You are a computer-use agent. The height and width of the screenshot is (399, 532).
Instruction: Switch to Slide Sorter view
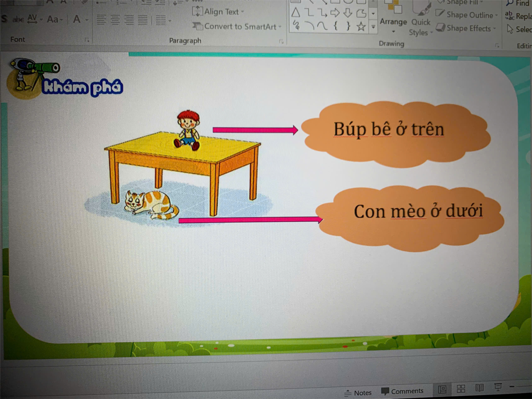click(461, 389)
